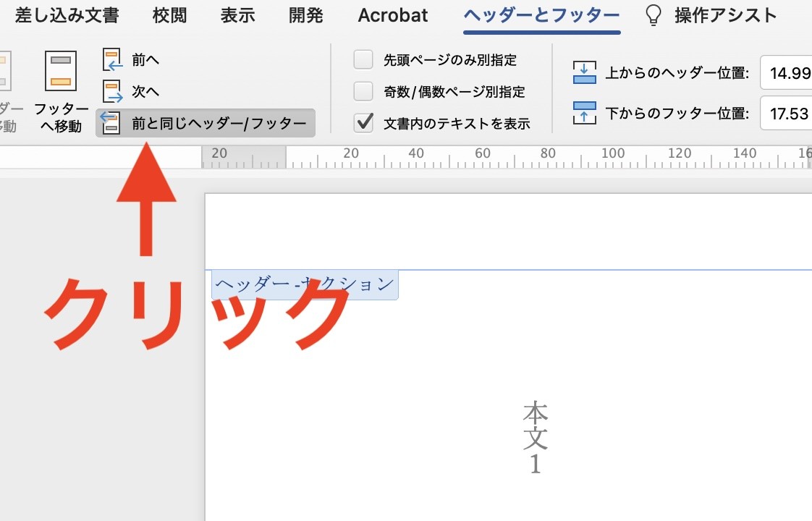This screenshot has height=521, width=812.
Task: Click the 下からのフッター位置 label
Action: click(x=677, y=113)
